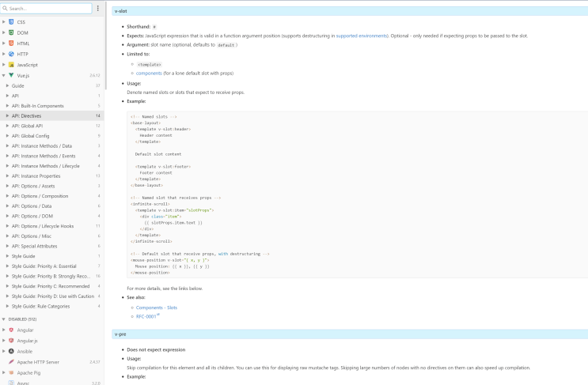Click the v-pre section heading
The image size is (588, 385).
[x=350, y=334]
